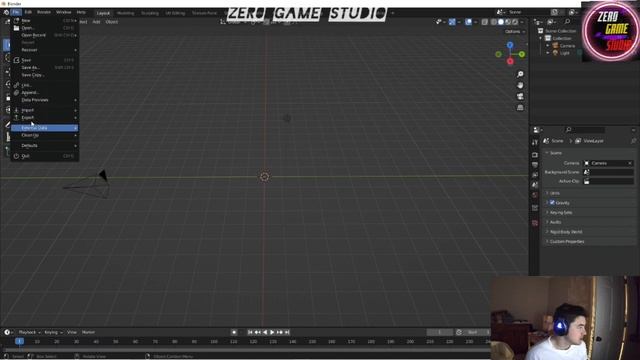640x360 pixels.
Task: Choose Save Copy in the File menu
Action: tap(45, 75)
